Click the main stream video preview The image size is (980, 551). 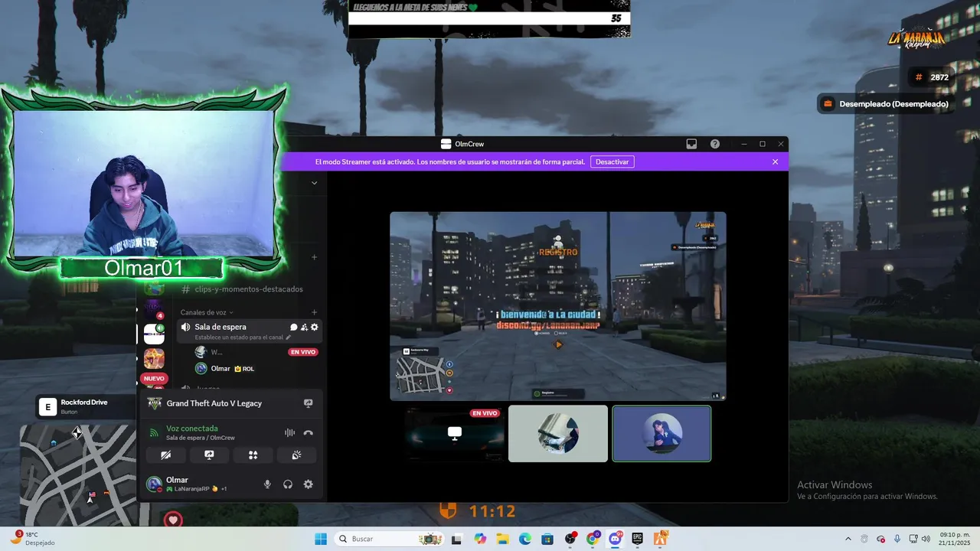pyautogui.click(x=557, y=306)
